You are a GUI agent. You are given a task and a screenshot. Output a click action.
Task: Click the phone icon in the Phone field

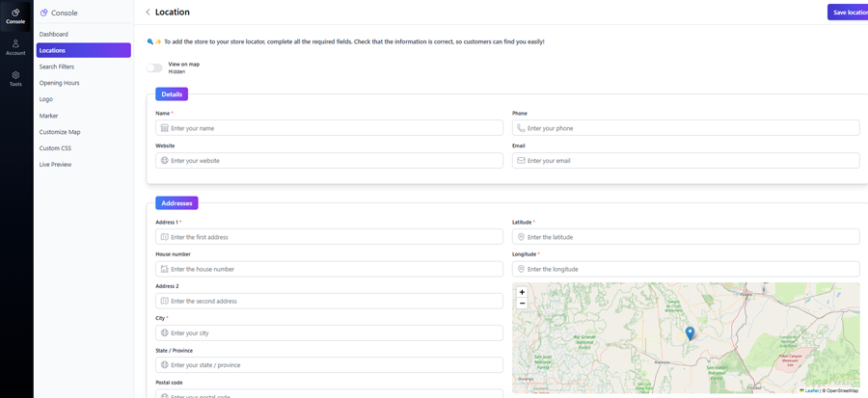521,128
